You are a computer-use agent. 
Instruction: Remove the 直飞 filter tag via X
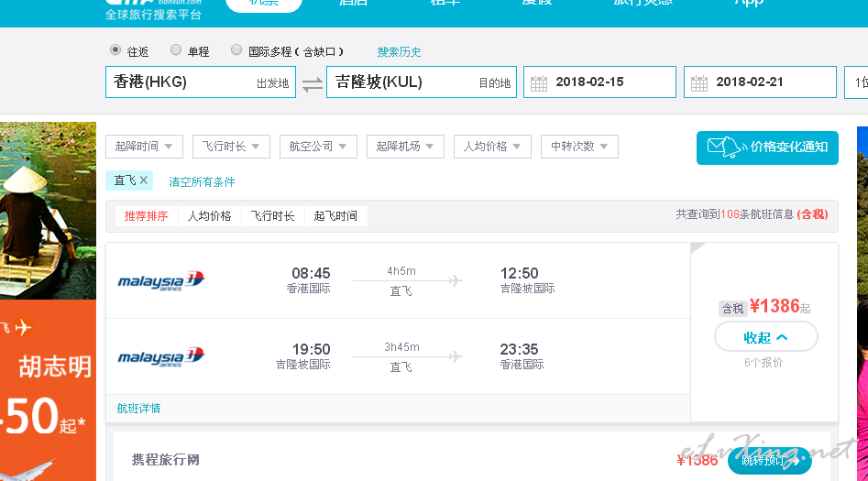pyautogui.click(x=143, y=180)
